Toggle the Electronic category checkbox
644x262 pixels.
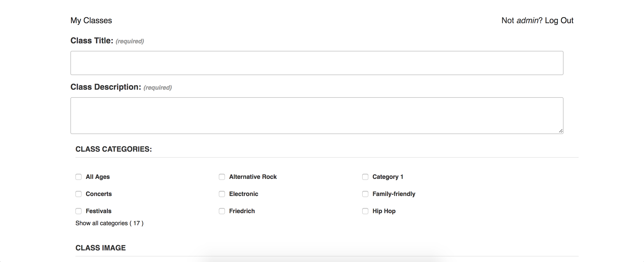222,194
